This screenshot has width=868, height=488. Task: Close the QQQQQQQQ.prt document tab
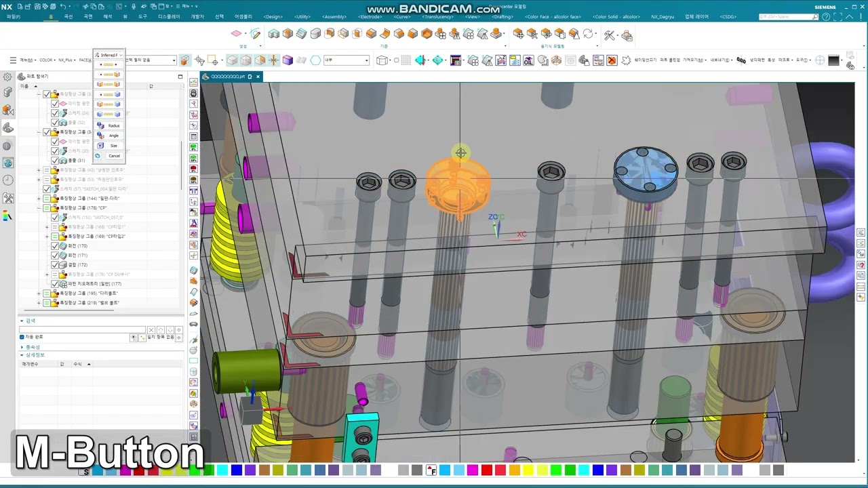click(x=258, y=77)
